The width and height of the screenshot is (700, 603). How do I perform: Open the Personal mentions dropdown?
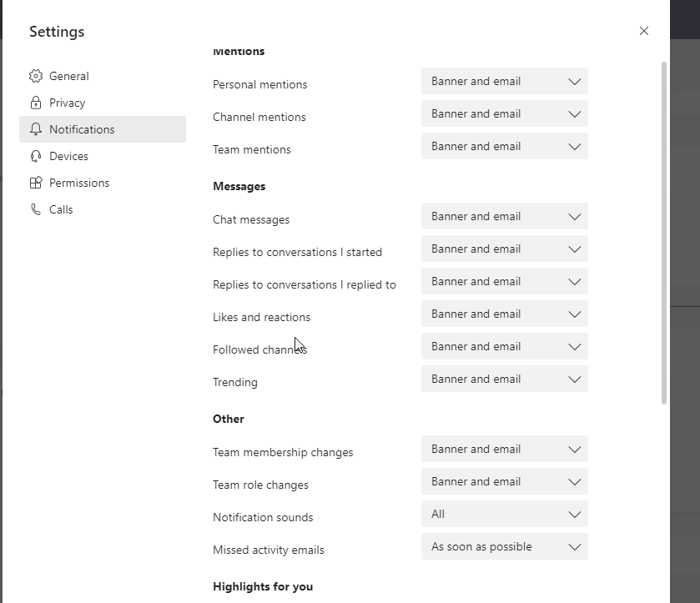pyautogui.click(x=504, y=82)
